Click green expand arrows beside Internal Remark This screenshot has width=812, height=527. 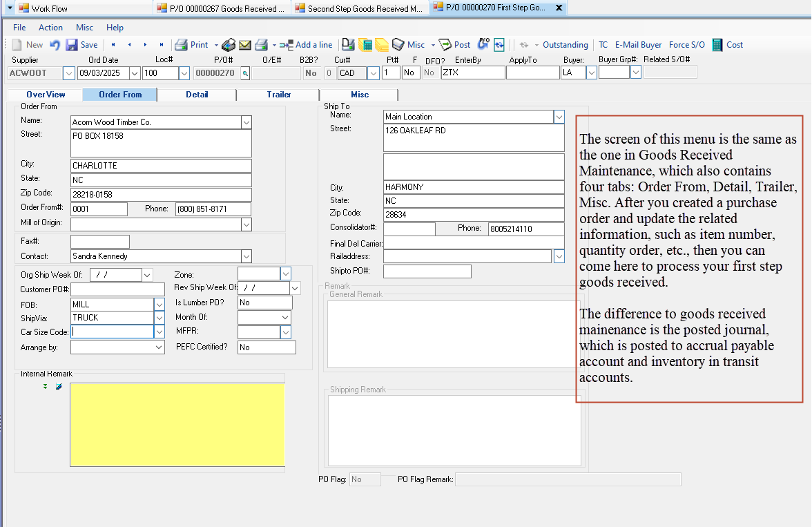[46, 387]
